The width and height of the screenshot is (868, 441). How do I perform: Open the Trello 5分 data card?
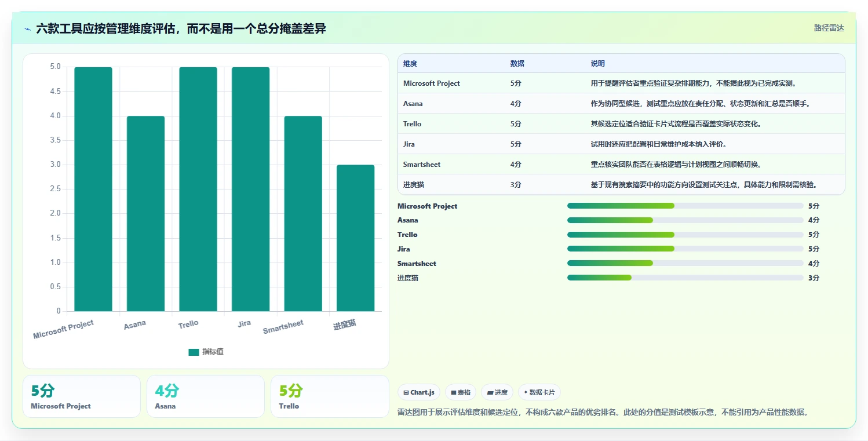coord(330,396)
